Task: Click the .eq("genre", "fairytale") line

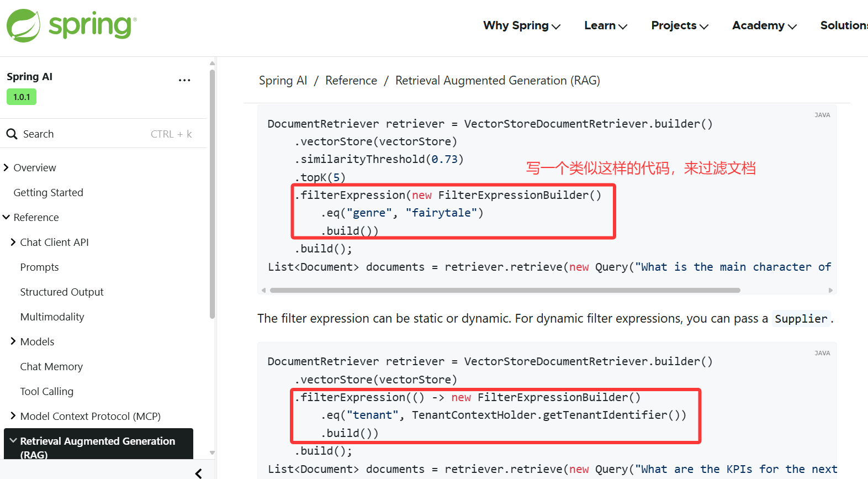Action: tap(402, 213)
